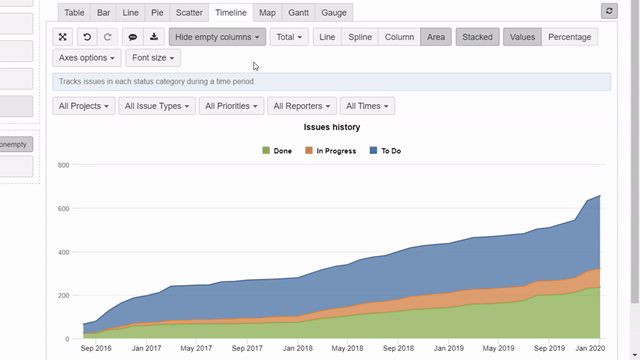Select the Column chart button
This screenshot has height=360, width=640.
399,37
